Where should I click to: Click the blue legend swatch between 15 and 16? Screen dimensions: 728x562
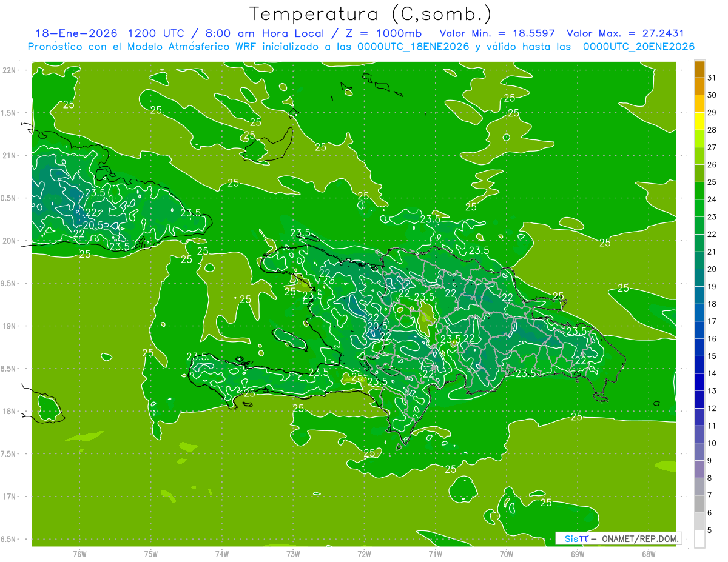(x=699, y=347)
